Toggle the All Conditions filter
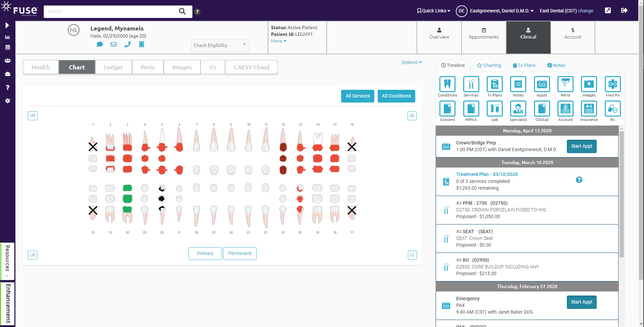The height and width of the screenshot is (327, 644). (396, 96)
